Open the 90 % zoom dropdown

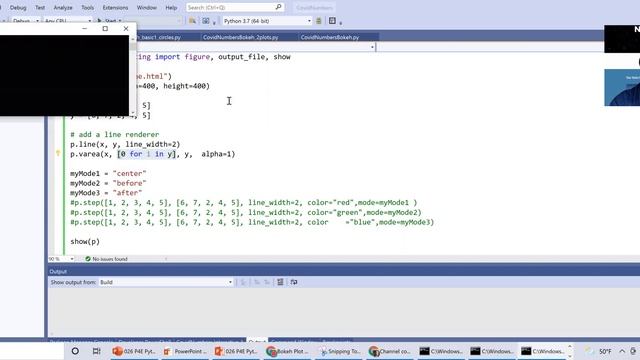coord(61,259)
